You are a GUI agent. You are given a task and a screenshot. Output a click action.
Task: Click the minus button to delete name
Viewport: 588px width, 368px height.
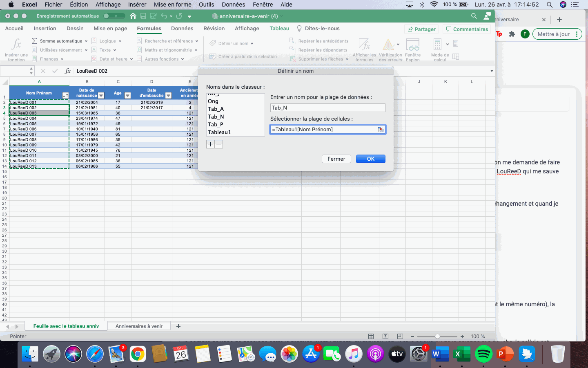tap(219, 144)
